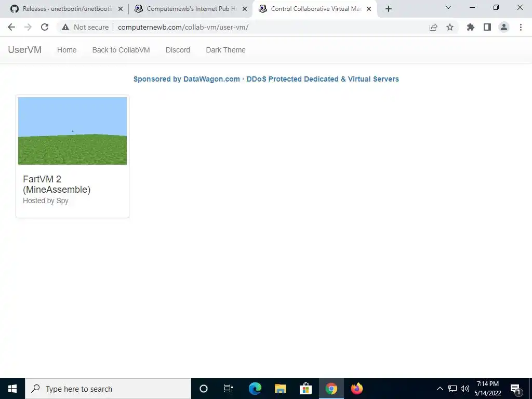Click the Not secure warning icon
532x399 pixels.
tap(65, 27)
